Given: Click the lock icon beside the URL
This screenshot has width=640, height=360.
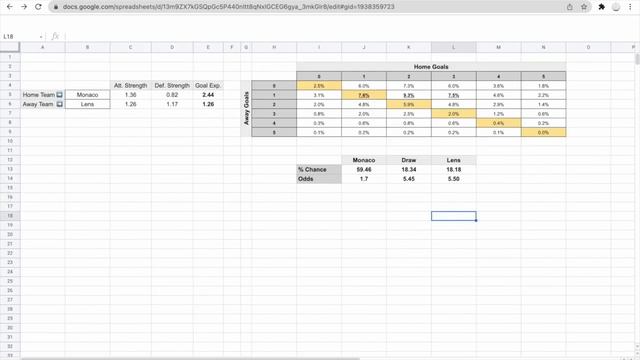Looking at the screenshot, I should pyautogui.click(x=56, y=7).
